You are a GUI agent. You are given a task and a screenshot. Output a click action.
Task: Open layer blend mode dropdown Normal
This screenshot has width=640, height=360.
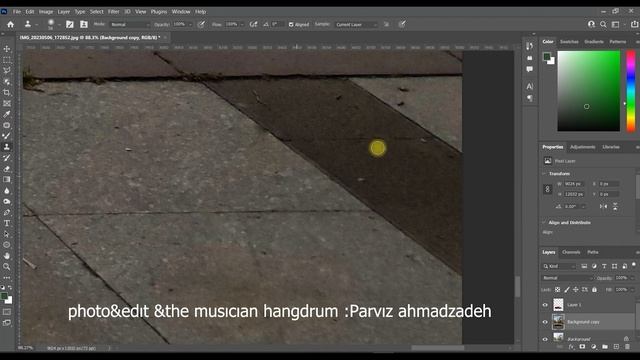[x=567, y=278]
